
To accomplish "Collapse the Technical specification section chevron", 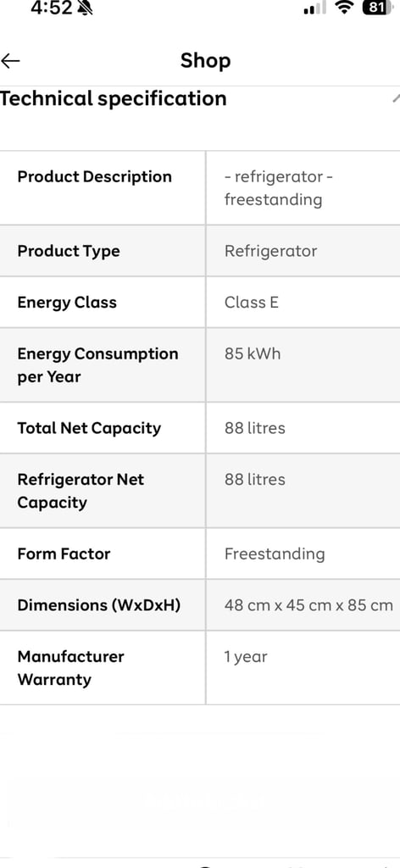I will point(396,99).
